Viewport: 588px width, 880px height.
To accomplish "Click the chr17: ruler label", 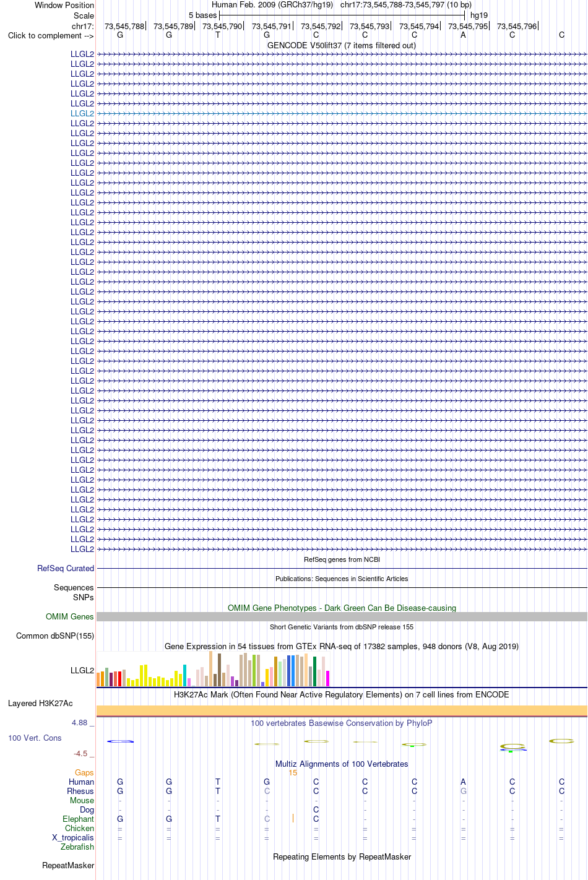I will click(83, 26).
